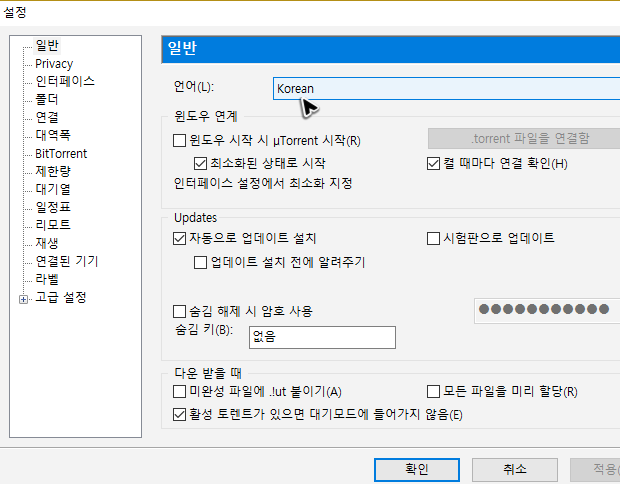Select the 재생 category

pos(47,243)
